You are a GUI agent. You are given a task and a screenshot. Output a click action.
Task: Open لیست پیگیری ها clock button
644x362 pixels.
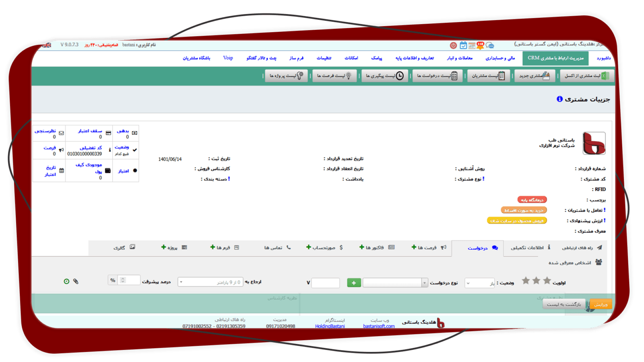coord(384,76)
